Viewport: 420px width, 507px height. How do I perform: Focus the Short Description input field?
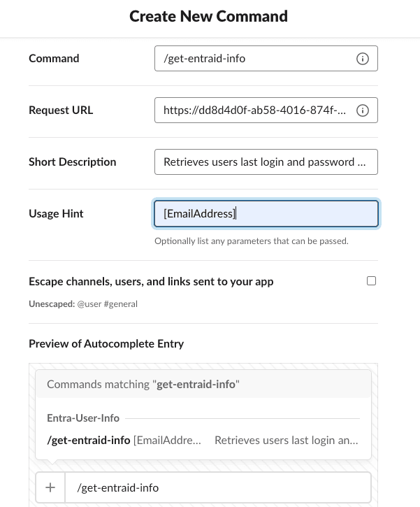coord(266,162)
